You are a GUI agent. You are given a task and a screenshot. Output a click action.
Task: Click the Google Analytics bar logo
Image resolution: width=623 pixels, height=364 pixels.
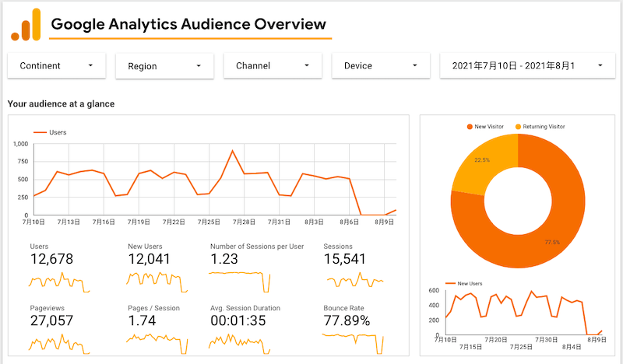click(x=26, y=25)
